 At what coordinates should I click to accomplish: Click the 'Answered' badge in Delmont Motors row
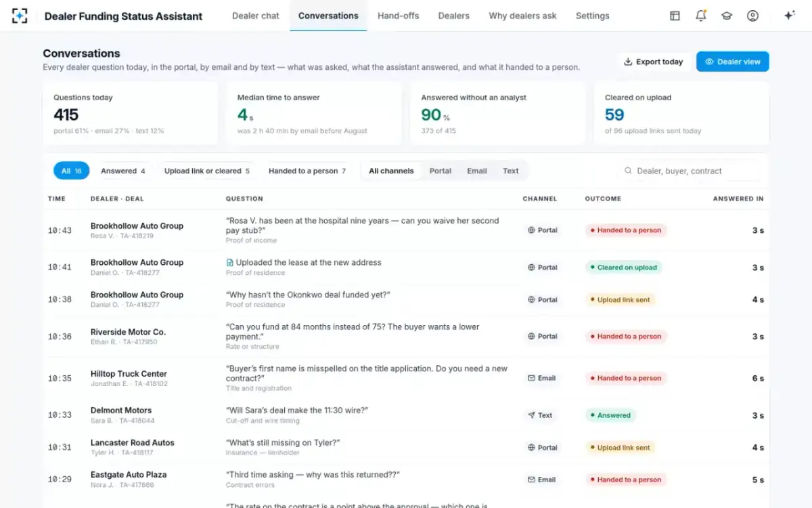click(x=610, y=415)
